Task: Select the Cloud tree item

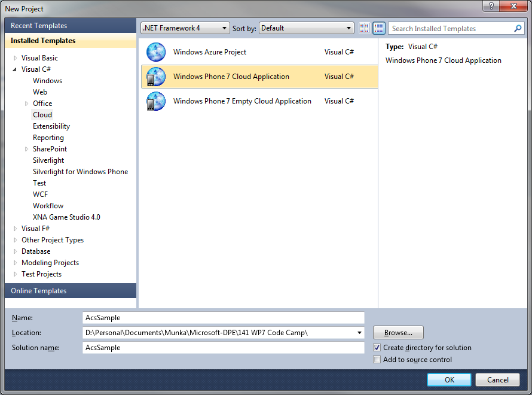Action: click(x=42, y=115)
